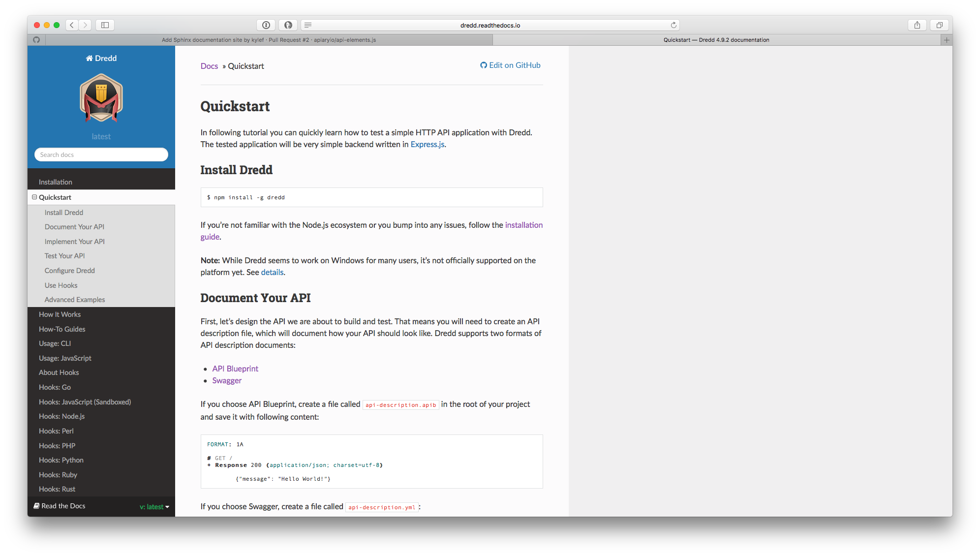
Task: Go forward with Safari's forward arrow
Action: coord(85,25)
